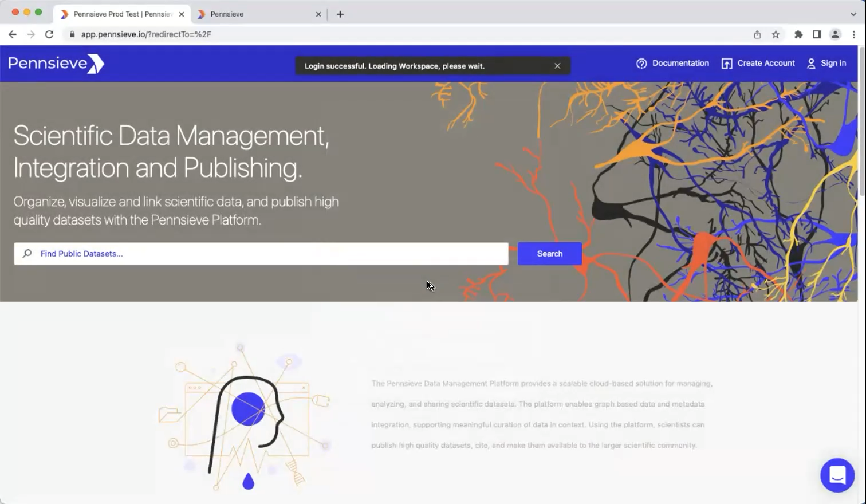Click the Pennsieve Data Management Platform paragraph
866x504 pixels.
tap(542, 414)
